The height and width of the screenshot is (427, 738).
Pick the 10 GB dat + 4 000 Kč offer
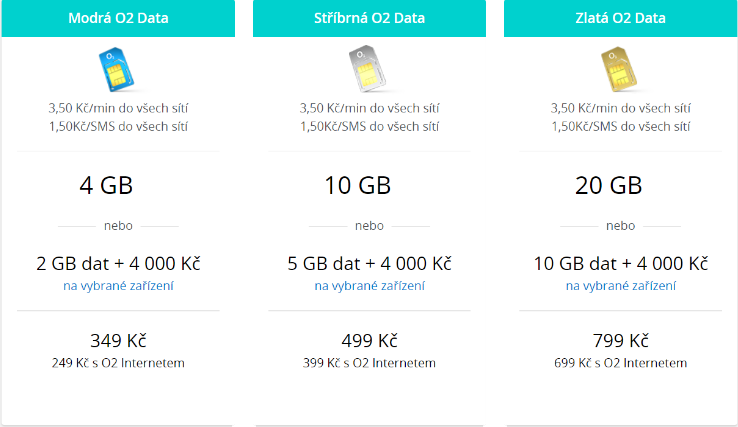(x=620, y=264)
